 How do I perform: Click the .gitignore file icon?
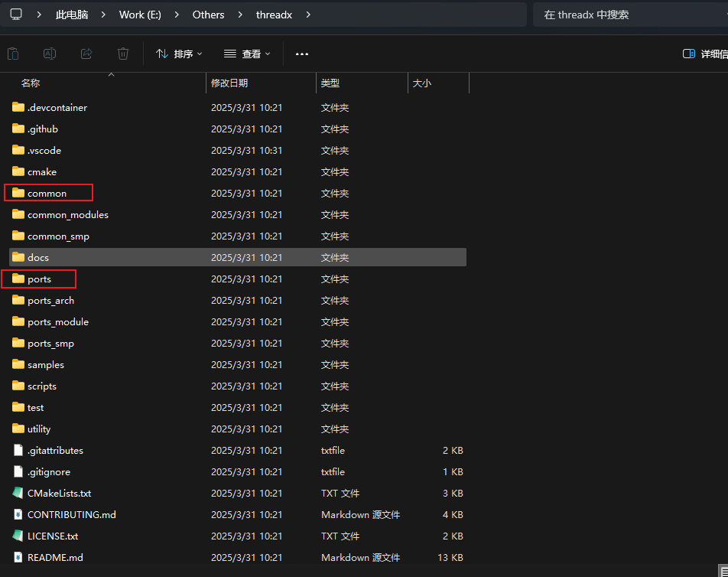click(18, 471)
